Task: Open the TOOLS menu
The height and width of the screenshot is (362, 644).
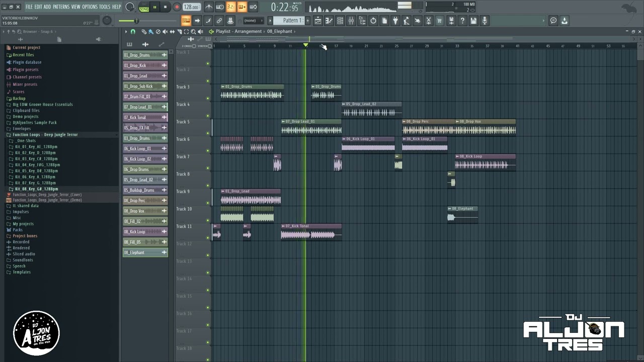Action: (x=104, y=7)
